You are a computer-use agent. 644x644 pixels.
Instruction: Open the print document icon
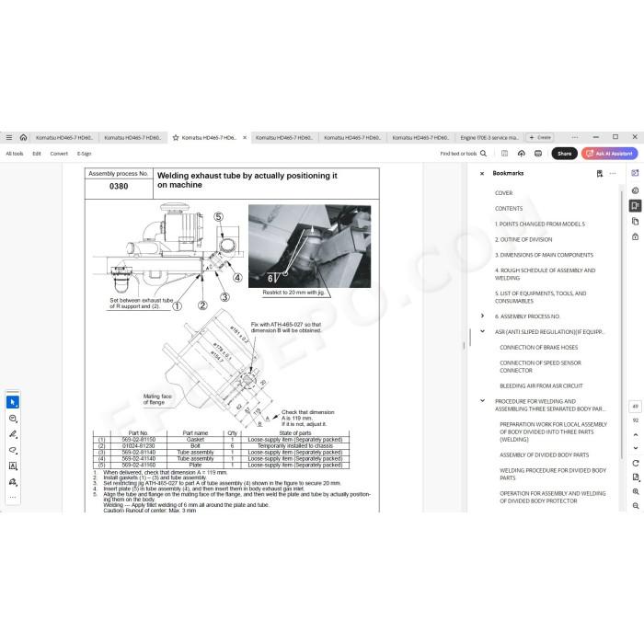538,154
